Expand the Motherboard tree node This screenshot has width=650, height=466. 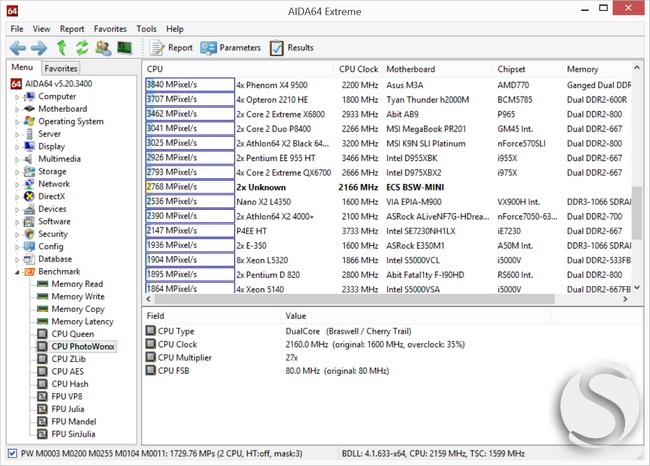click(17, 109)
